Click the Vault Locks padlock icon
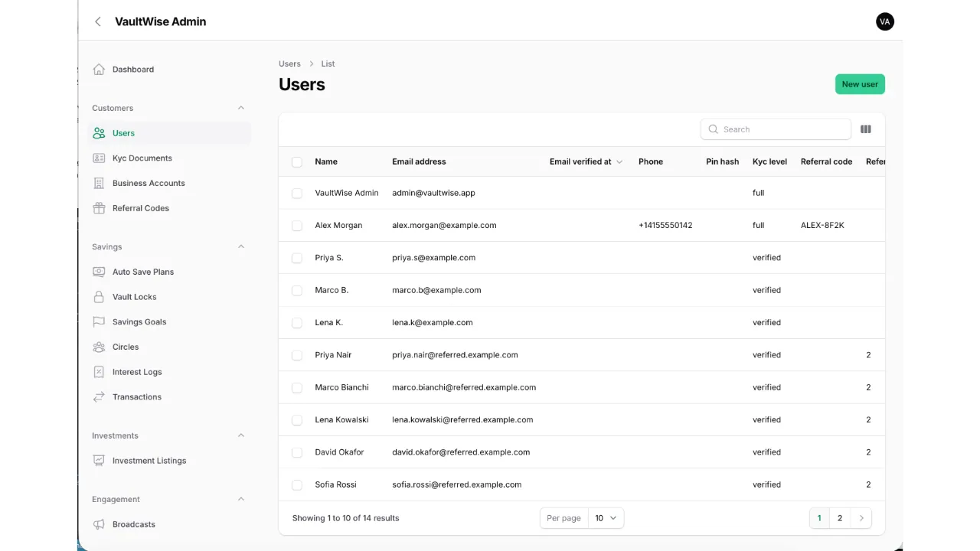The image size is (980, 551). click(x=99, y=297)
